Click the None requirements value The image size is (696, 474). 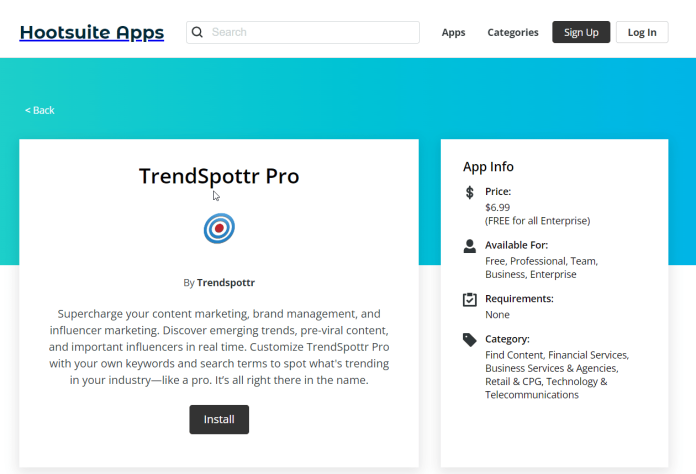click(497, 315)
